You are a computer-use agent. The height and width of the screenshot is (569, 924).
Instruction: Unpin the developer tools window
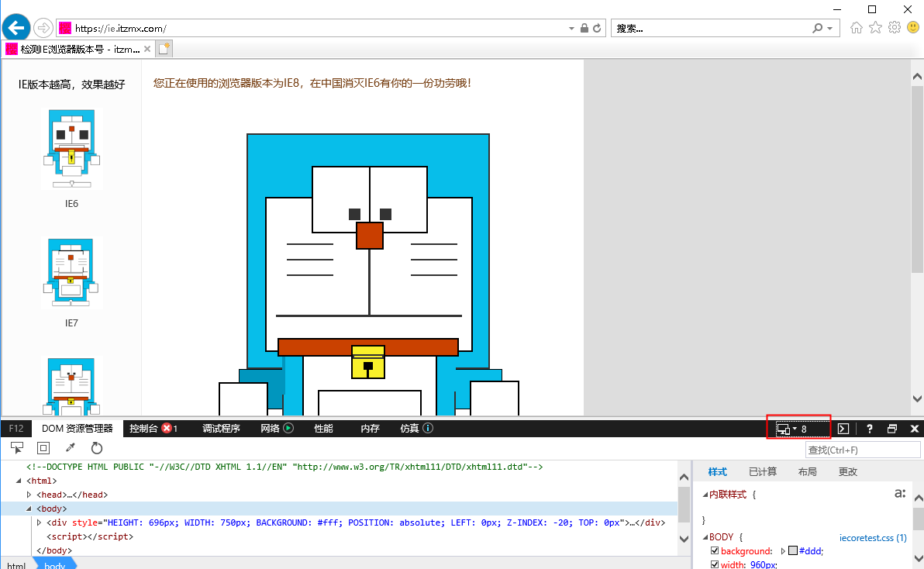coord(892,429)
